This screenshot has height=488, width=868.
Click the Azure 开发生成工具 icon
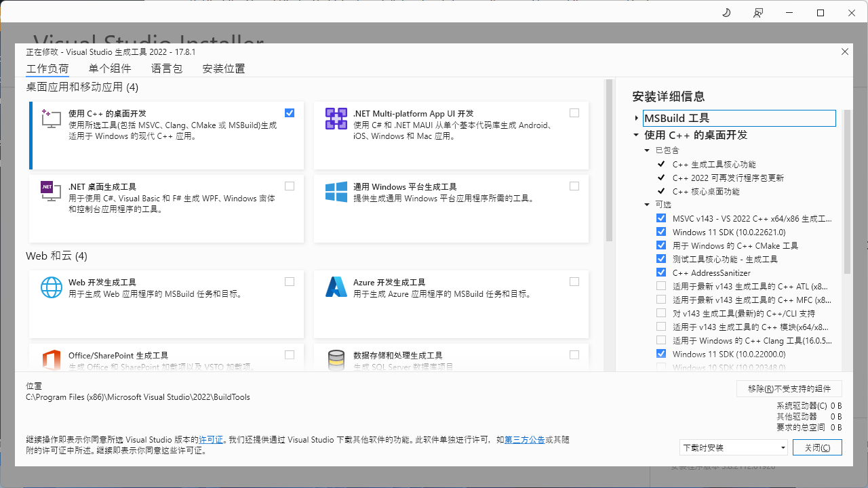click(336, 287)
